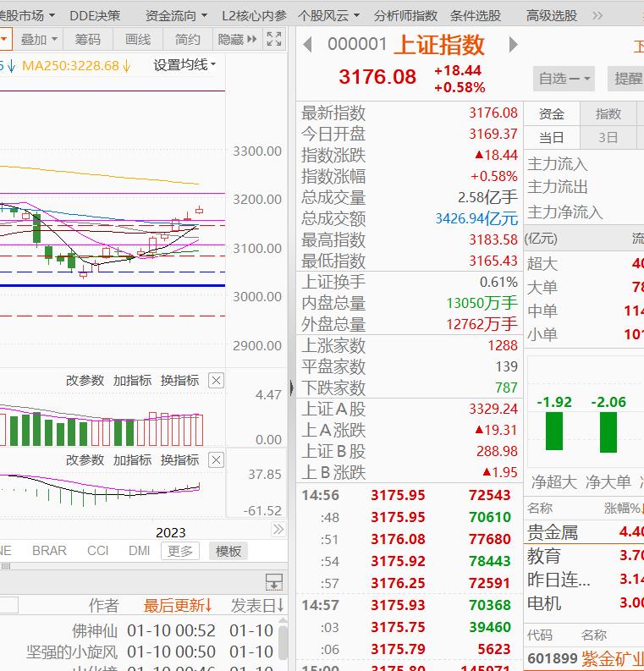Viewport: 644px width, 671px height.
Task: Expand the 叠加 overlay dropdown
Action: coord(39,40)
